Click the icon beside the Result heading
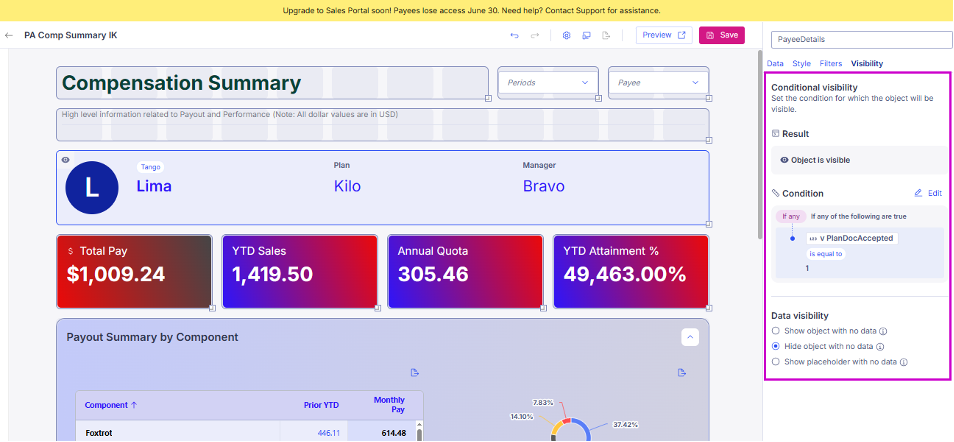This screenshot has width=954, height=442. coord(775,133)
